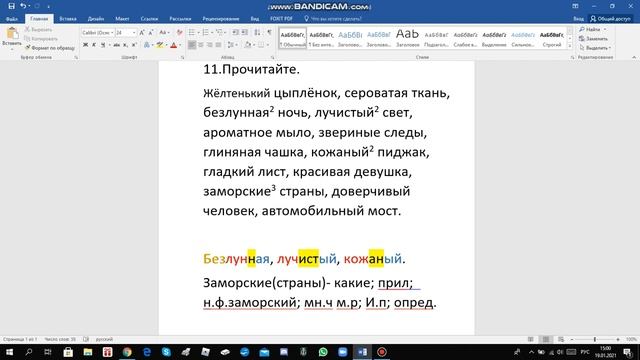Center the paragraph text
This screenshot has width=640, height=360.
coord(200,45)
